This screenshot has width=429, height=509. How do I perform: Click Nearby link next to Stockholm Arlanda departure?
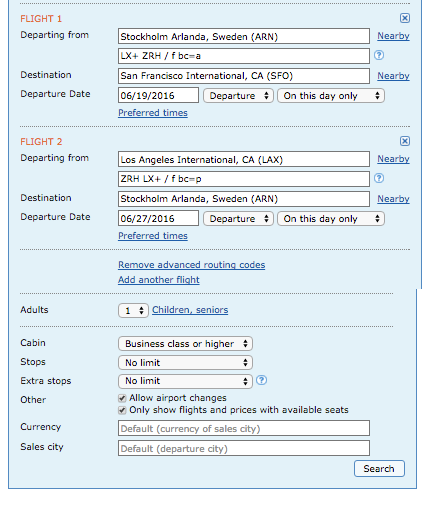tap(393, 36)
